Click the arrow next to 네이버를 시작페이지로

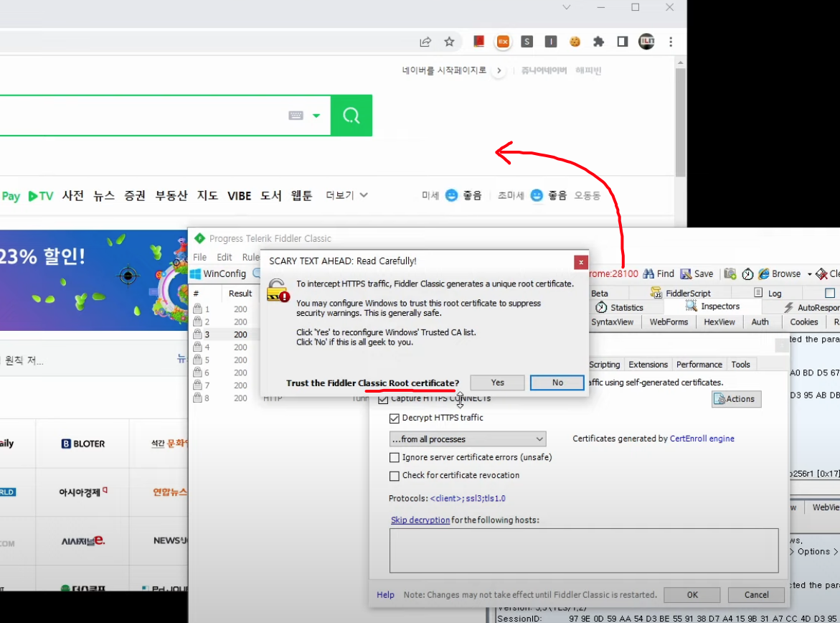click(x=499, y=70)
